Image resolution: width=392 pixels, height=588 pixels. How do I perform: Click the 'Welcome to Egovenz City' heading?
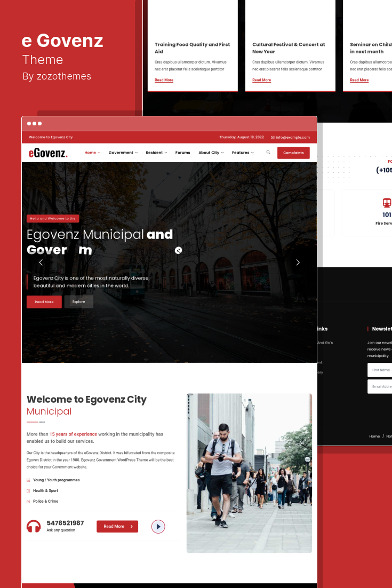(86, 399)
